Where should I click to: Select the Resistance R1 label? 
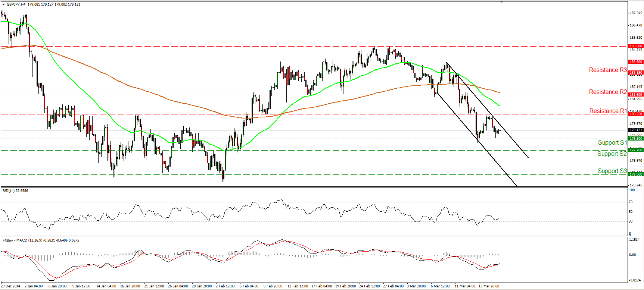pyautogui.click(x=608, y=111)
